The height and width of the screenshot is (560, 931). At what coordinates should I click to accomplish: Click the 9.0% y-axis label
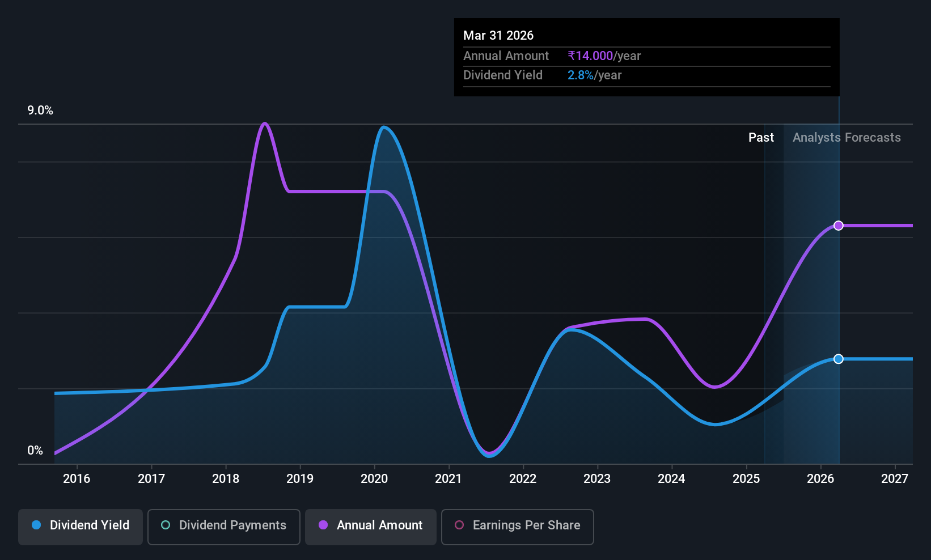coord(40,111)
